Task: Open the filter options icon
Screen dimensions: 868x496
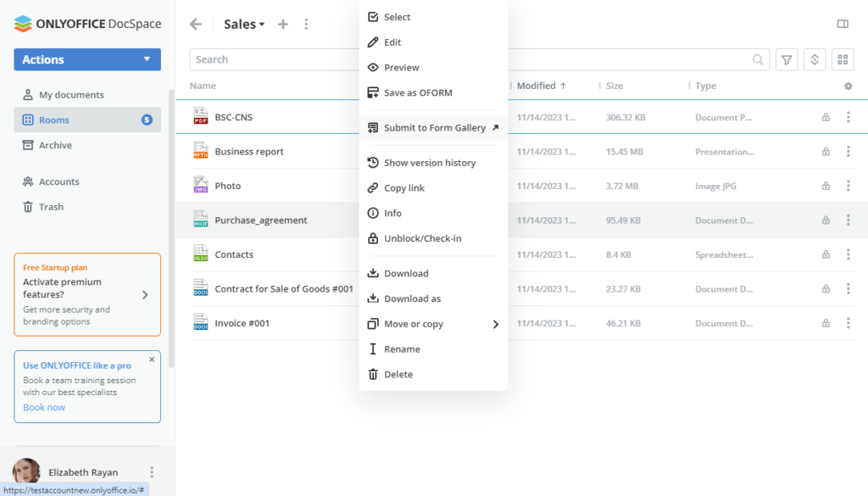Action: click(786, 59)
